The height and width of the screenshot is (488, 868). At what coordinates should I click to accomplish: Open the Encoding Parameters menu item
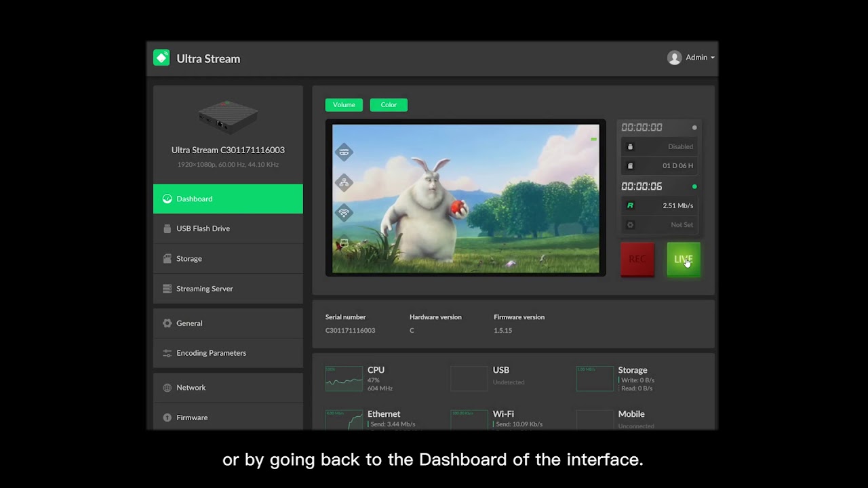point(228,353)
